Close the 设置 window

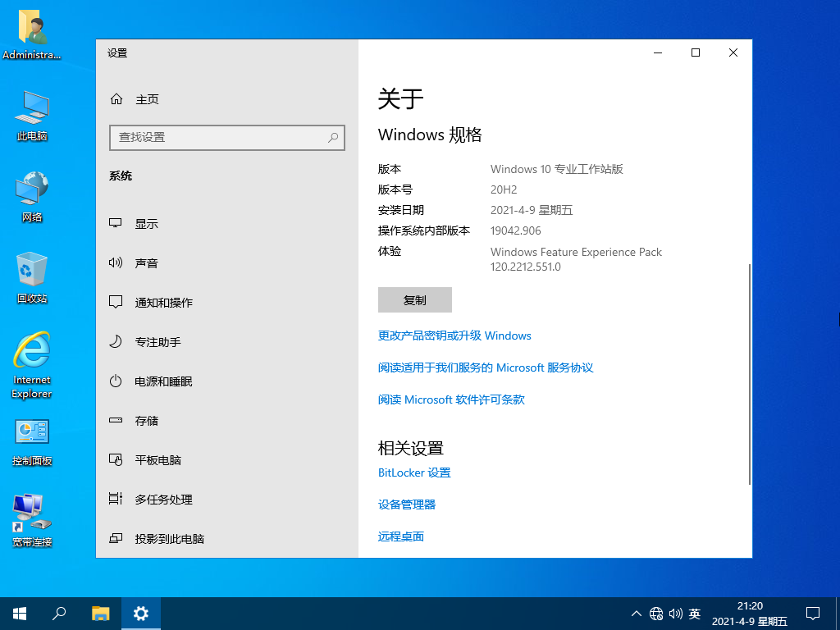click(x=733, y=52)
